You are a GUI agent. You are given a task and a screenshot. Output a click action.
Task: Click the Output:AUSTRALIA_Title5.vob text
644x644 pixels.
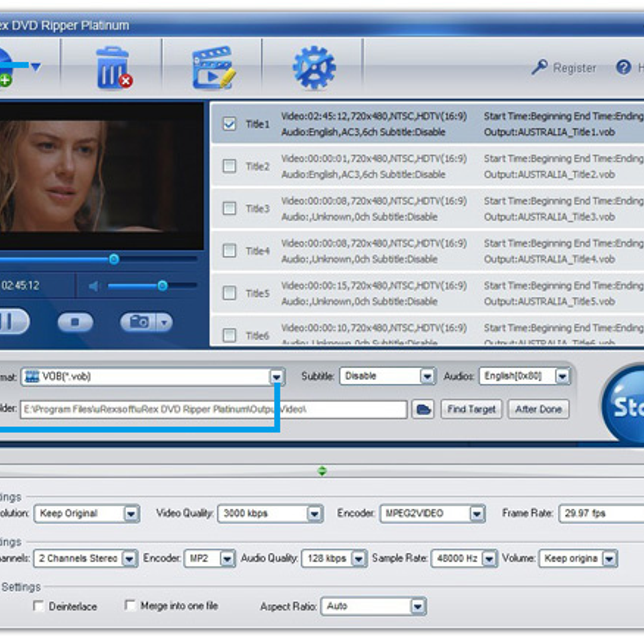click(x=550, y=302)
